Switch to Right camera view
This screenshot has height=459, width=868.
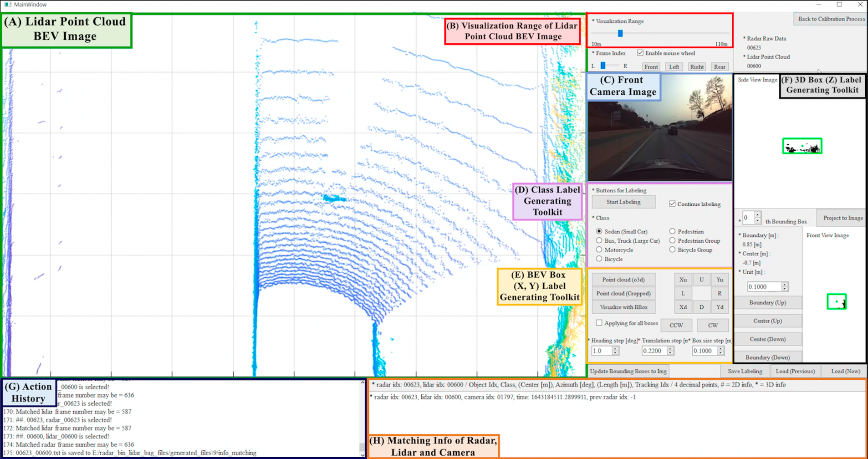coord(697,66)
